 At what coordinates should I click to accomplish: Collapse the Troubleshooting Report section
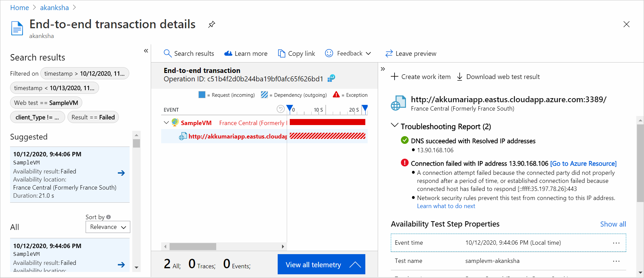coord(395,126)
